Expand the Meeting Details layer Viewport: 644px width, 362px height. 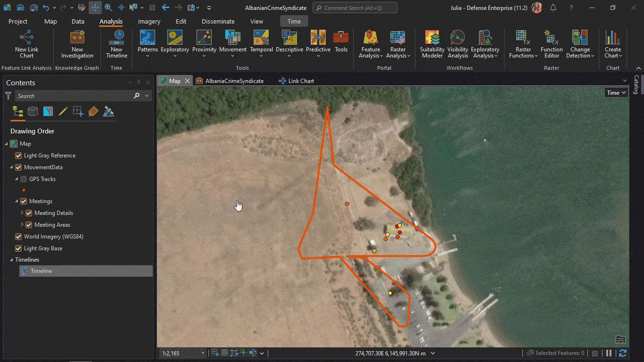point(22,213)
